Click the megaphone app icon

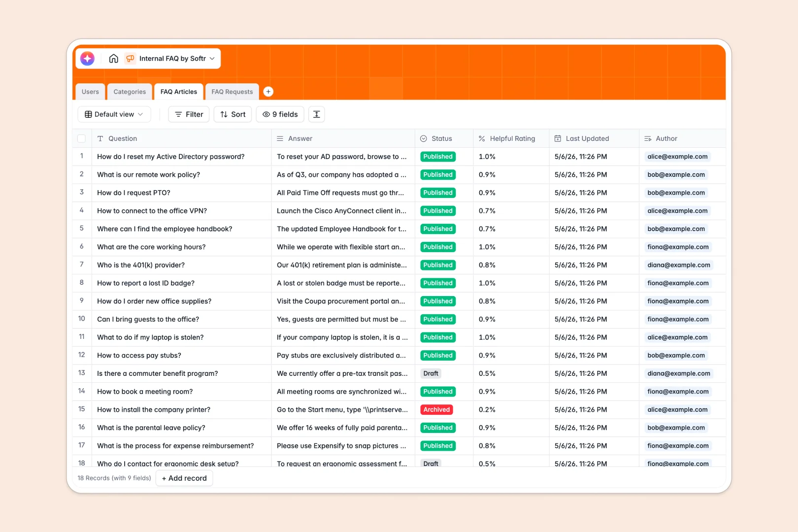click(130, 59)
